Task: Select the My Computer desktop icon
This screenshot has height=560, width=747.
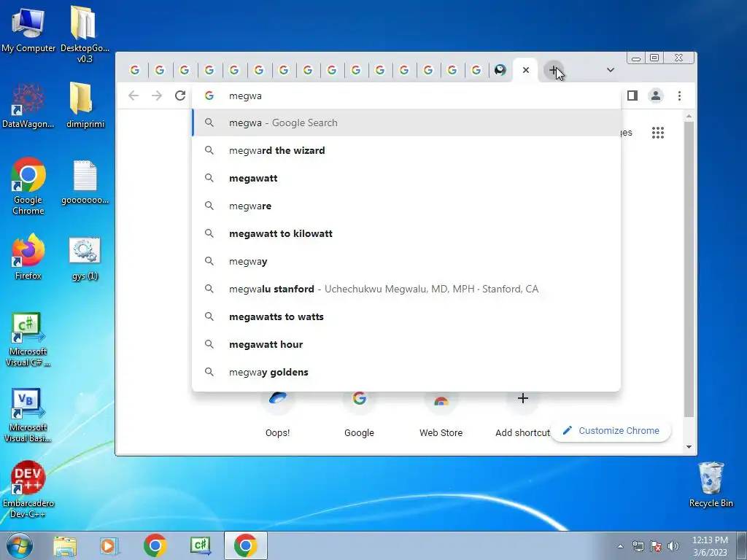Action: coord(28,29)
